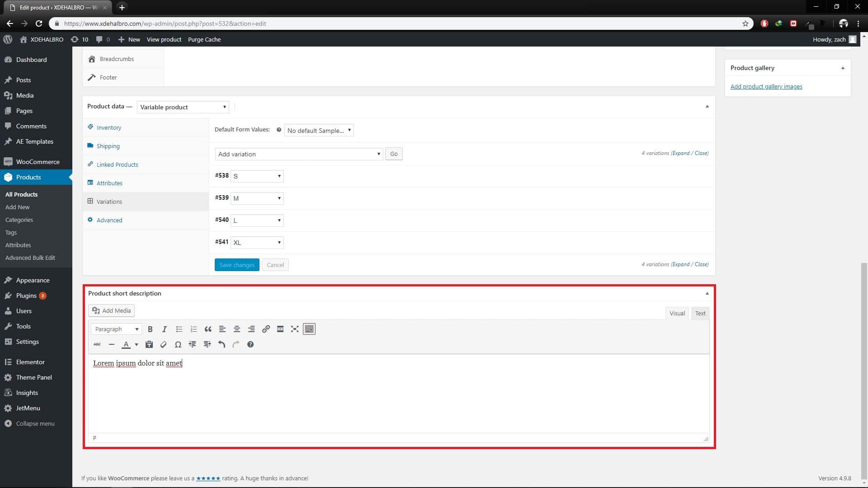Click Add product gallery images link
The width and height of the screenshot is (868, 488).
(x=766, y=86)
